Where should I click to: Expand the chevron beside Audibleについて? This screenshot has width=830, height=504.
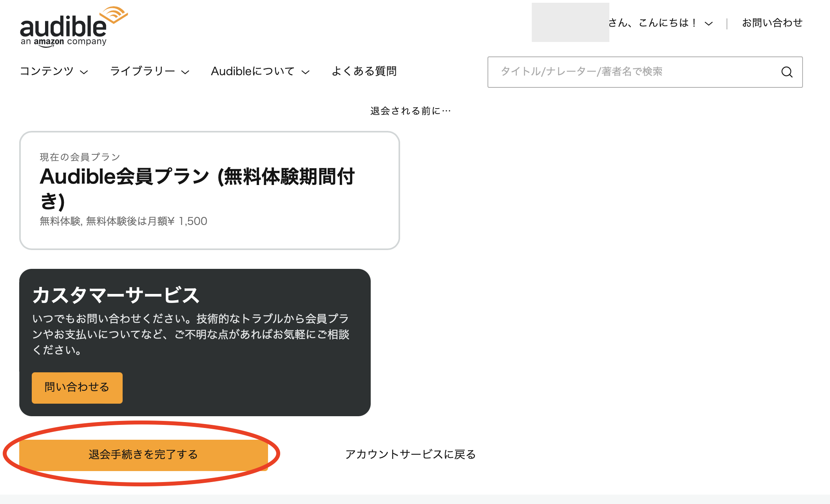tap(305, 72)
